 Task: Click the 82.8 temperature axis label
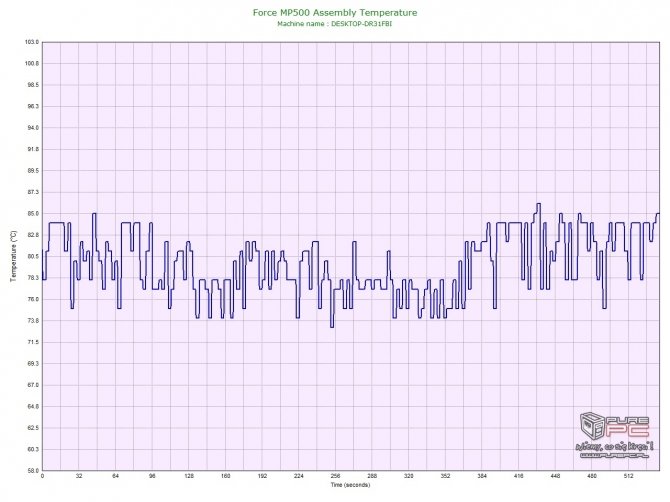(x=32, y=235)
